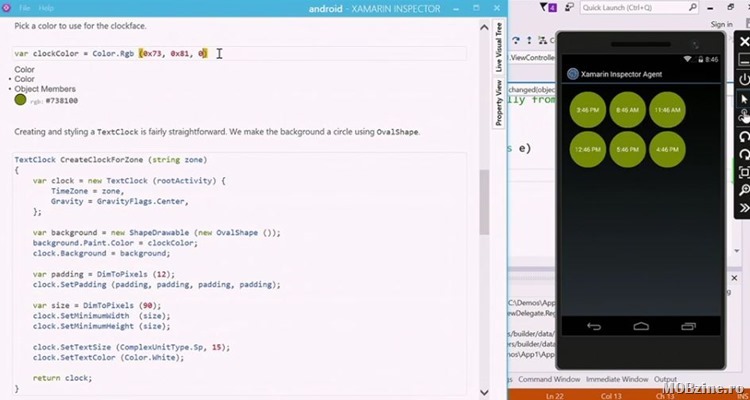Click the emulator power button icon

744,79
